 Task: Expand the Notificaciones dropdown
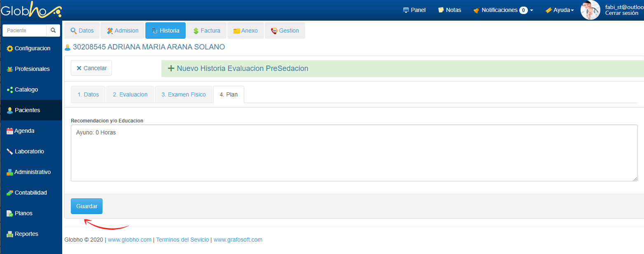(x=503, y=10)
